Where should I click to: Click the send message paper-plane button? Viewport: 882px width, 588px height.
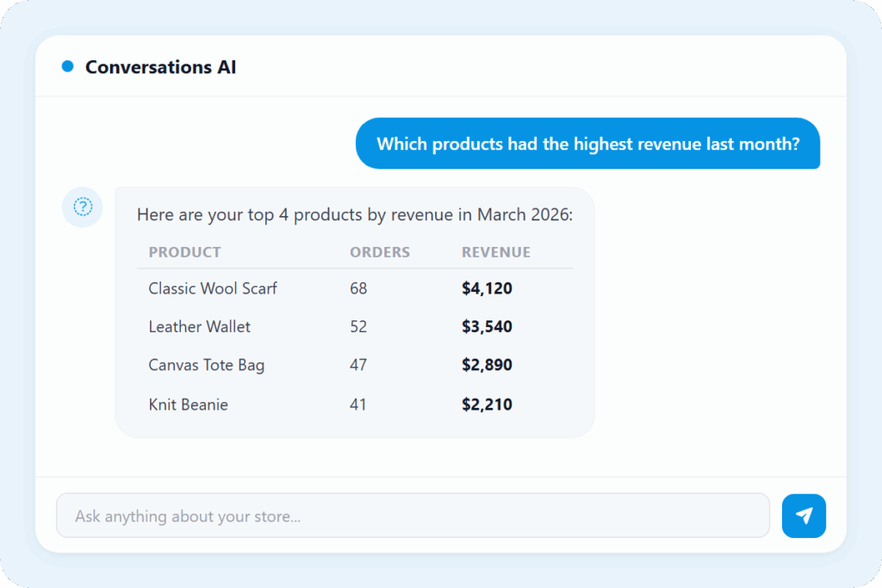click(x=804, y=516)
